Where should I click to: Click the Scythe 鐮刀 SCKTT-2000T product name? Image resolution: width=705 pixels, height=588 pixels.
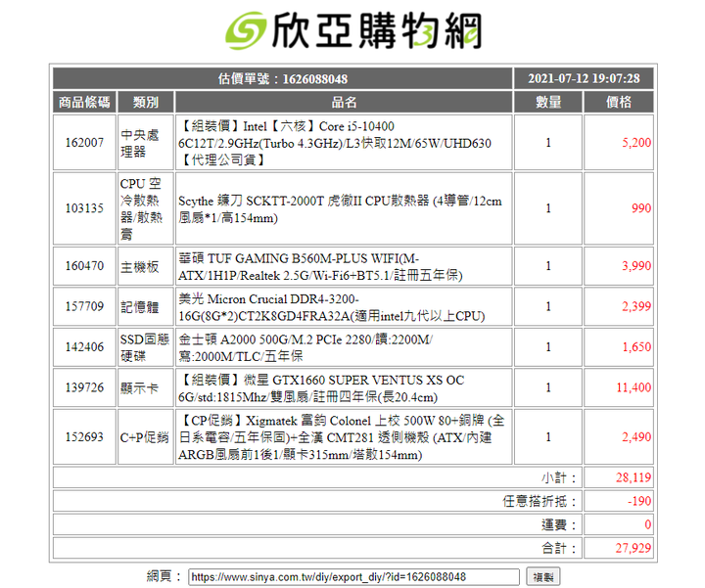coord(340,208)
